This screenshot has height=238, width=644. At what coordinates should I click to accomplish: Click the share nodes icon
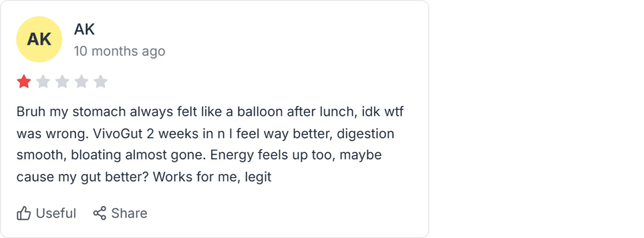tap(100, 213)
